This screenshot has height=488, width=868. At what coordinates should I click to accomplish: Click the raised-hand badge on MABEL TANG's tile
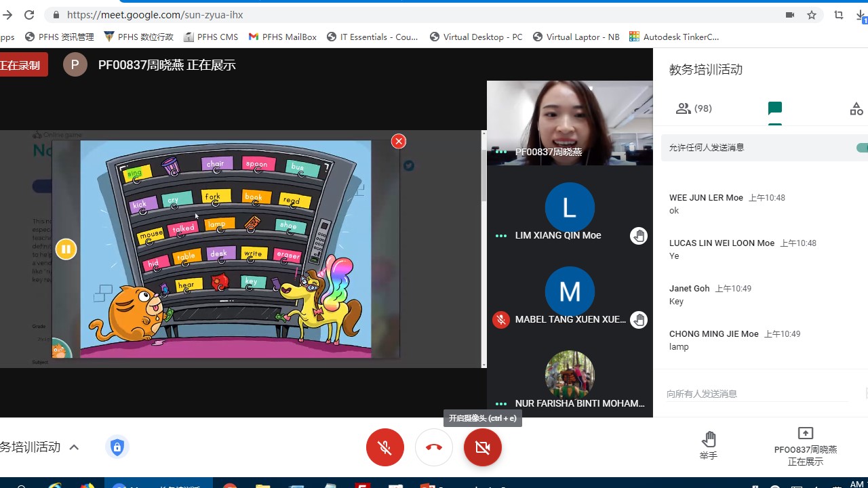(639, 320)
